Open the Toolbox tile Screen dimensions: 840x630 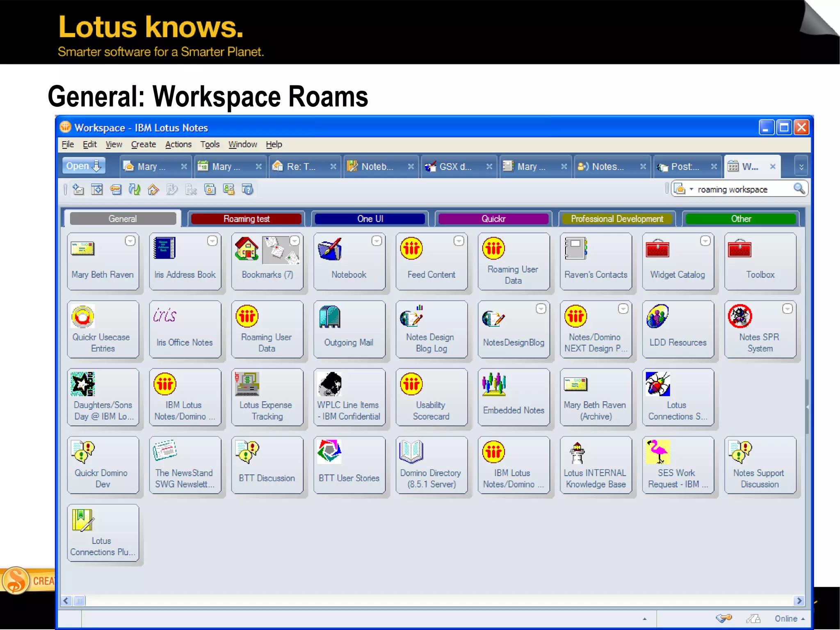point(760,261)
